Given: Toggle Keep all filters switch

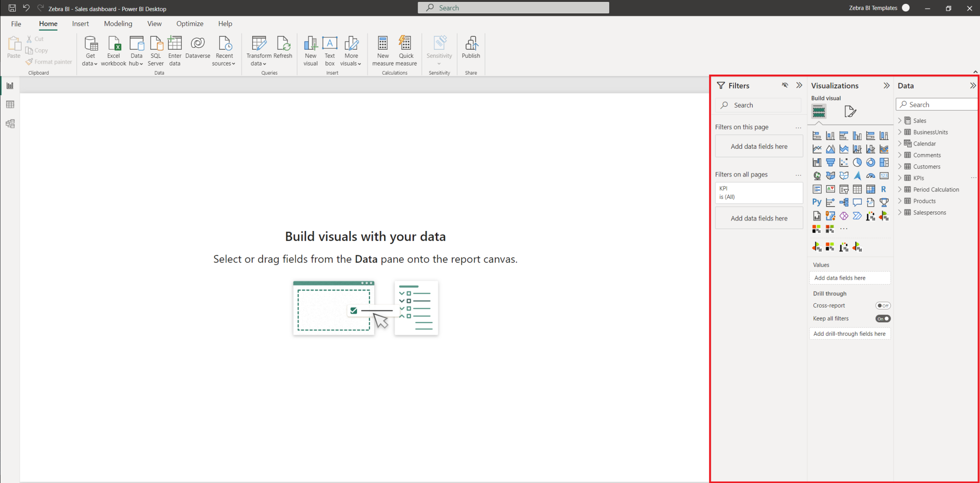Looking at the screenshot, I should pos(883,318).
